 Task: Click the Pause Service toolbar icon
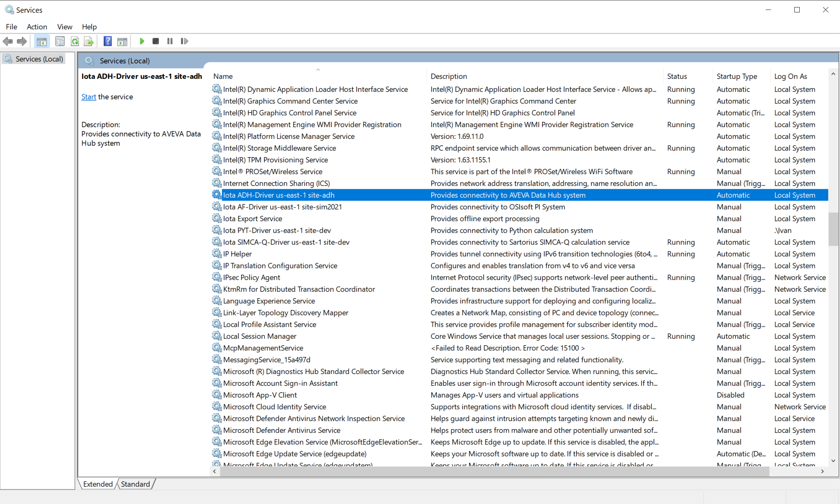(170, 41)
